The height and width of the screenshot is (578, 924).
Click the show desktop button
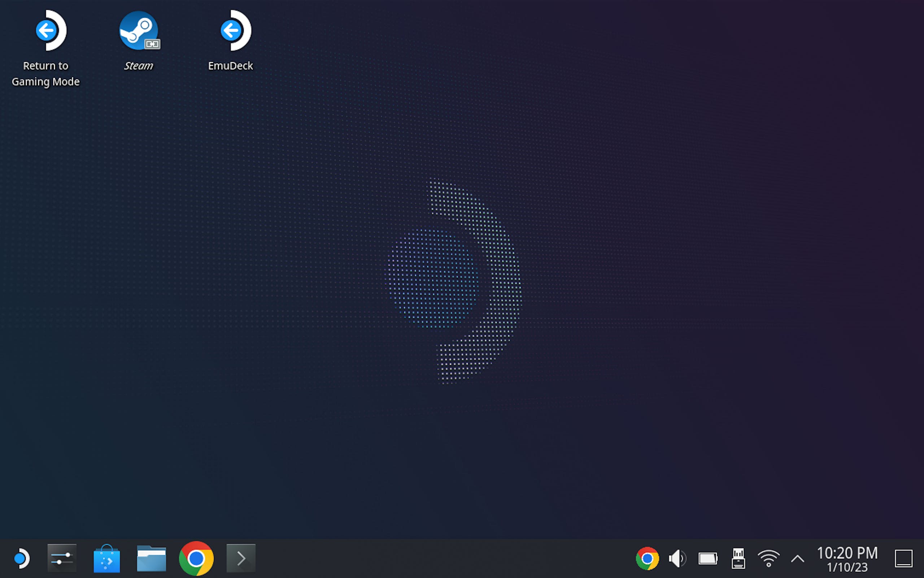(x=904, y=558)
